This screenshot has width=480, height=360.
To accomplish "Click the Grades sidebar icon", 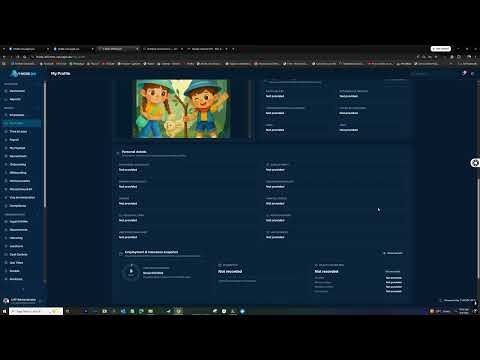I will tap(6, 271).
